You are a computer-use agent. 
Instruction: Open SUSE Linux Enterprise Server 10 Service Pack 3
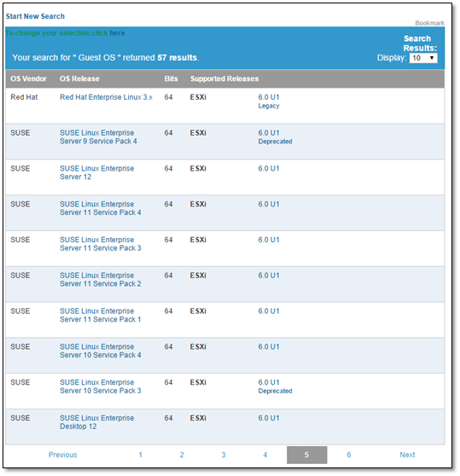[100, 386]
